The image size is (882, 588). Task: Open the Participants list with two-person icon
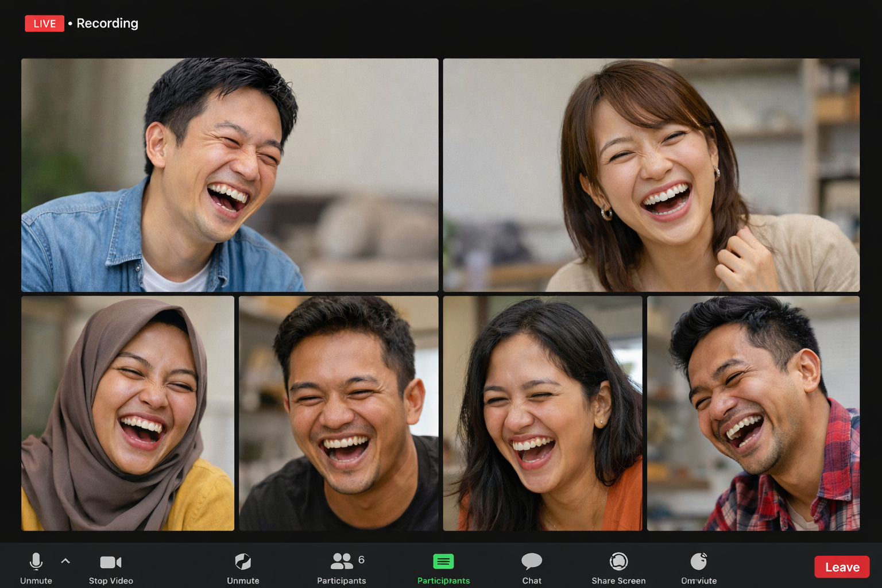click(342, 561)
